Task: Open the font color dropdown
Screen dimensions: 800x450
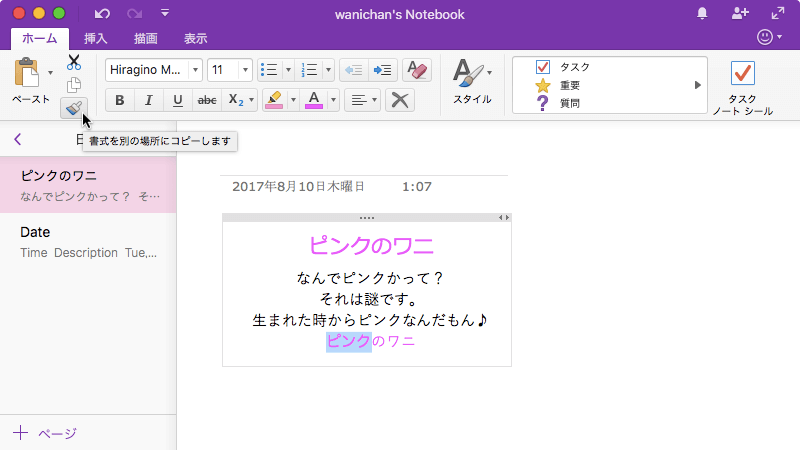Action: [333, 100]
